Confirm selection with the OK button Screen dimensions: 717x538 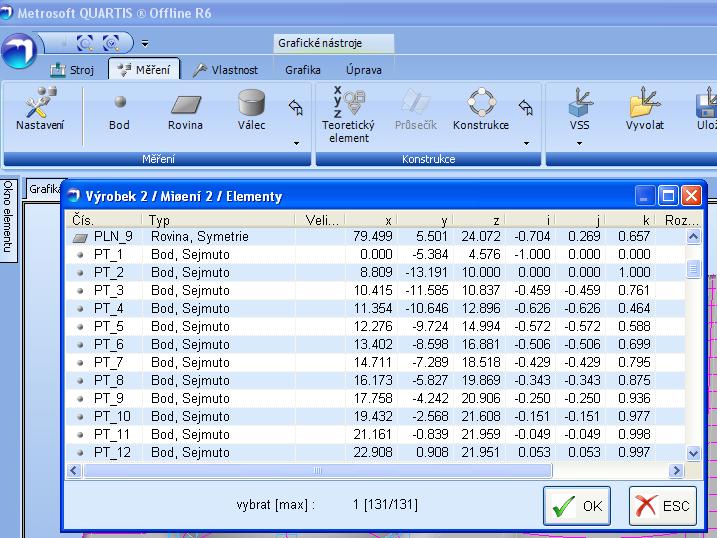point(577,506)
